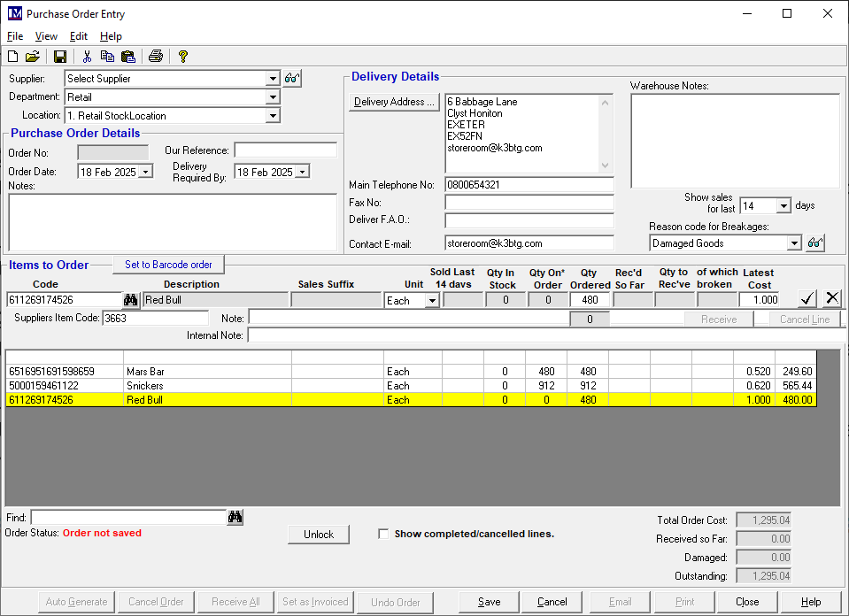Viewport: 849px width, 616px height.
Task: Open the File menu
Action: (15, 36)
